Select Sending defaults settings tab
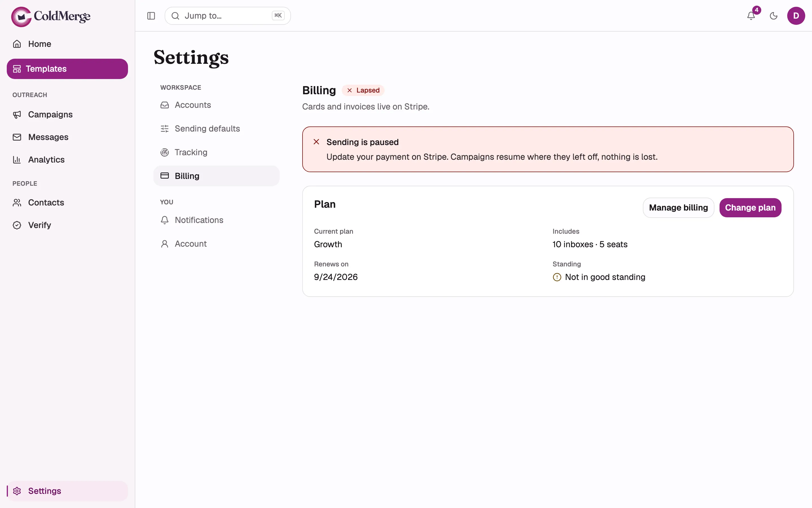This screenshot has width=812, height=508. [217, 129]
